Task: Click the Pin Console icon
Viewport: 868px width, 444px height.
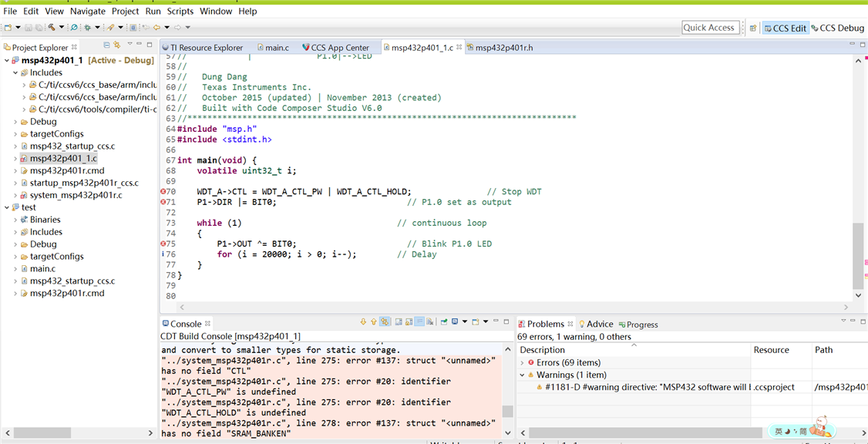Action: pos(444,321)
